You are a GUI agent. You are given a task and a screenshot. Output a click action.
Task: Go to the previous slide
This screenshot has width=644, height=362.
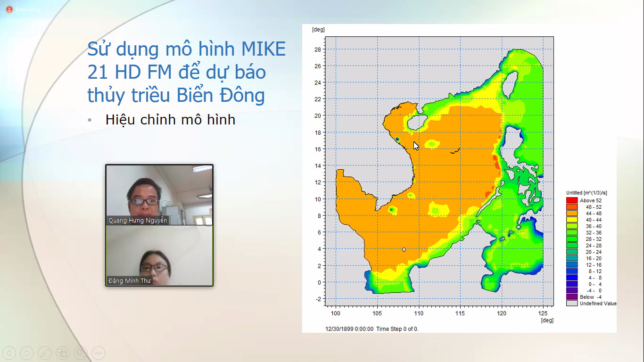[9, 353]
